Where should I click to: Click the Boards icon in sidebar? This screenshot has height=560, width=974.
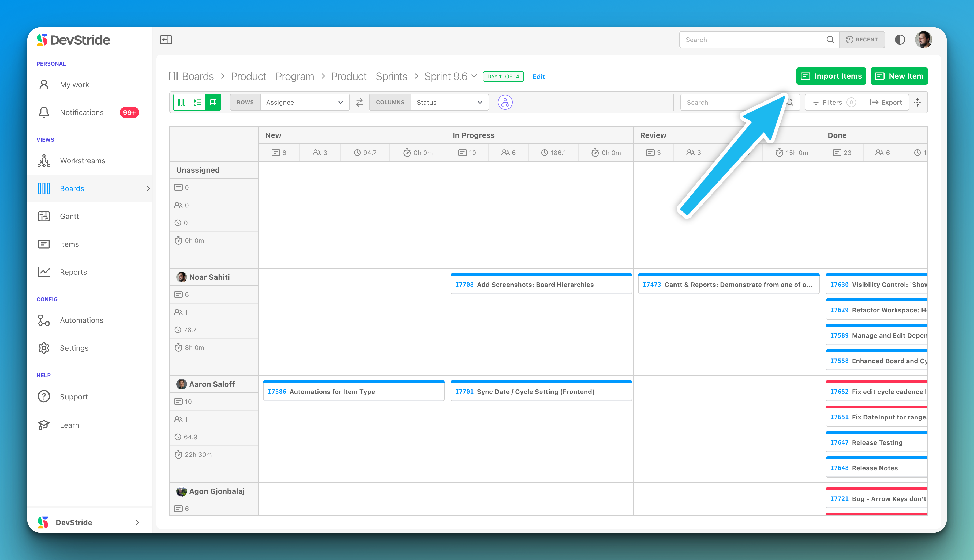[45, 188]
